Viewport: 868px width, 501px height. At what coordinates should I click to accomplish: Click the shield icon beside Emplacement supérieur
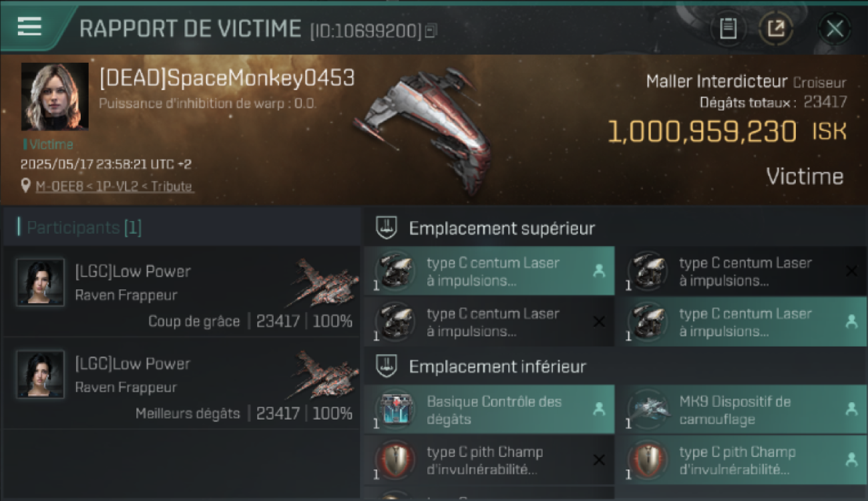[x=386, y=228]
